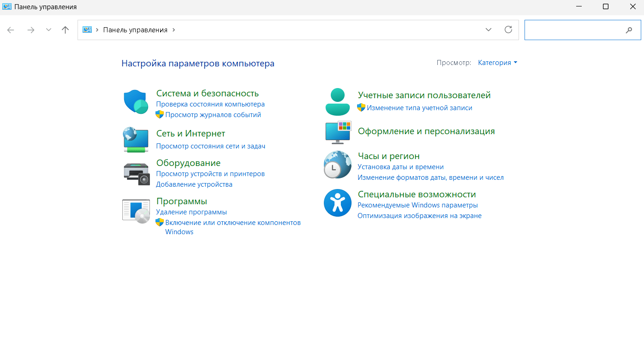Viewport: 644px width, 337px height.
Task: Click Установка даты и времени link
Action: [x=400, y=167]
